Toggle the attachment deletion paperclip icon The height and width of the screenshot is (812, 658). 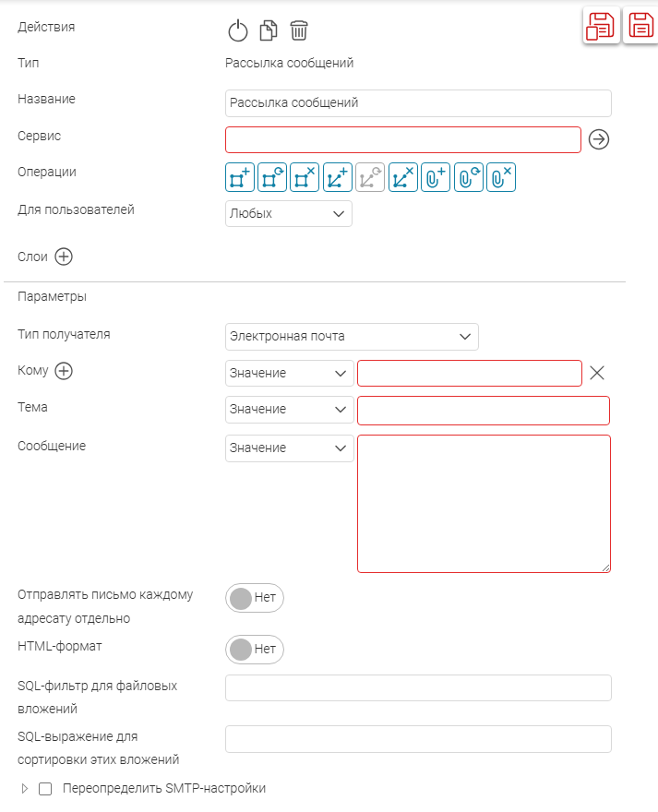pos(501,177)
